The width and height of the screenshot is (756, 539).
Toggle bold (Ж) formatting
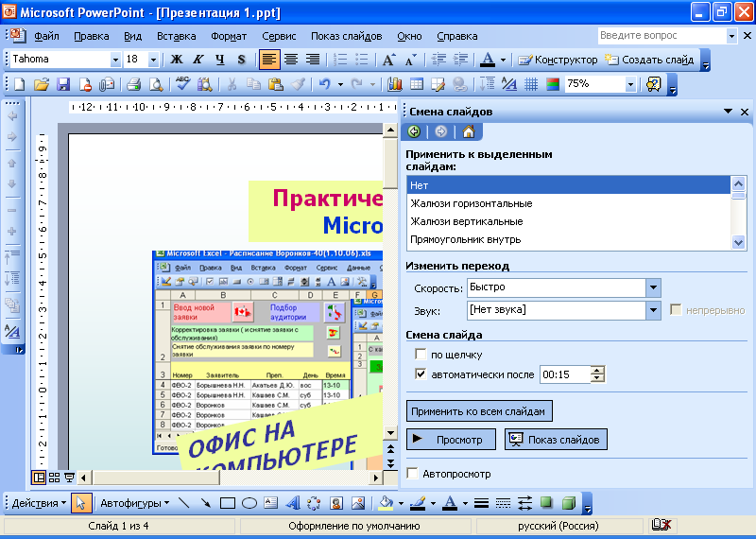[x=177, y=60]
